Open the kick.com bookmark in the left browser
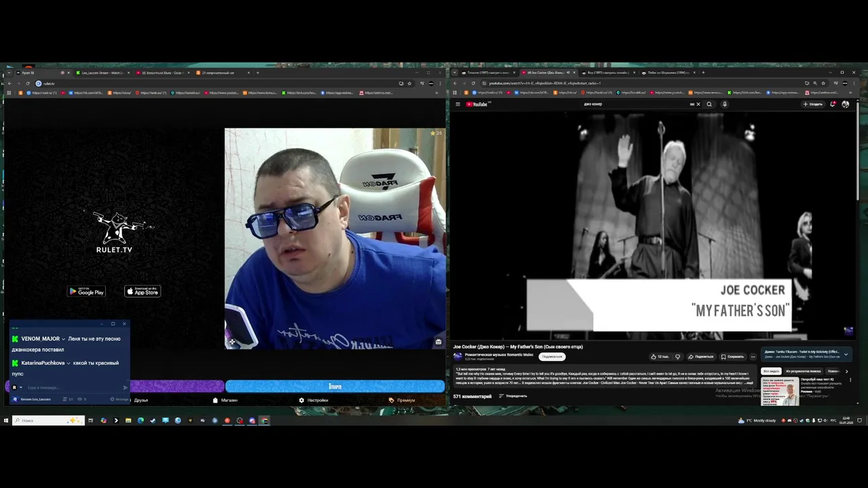This screenshot has height=488, width=868. click(x=300, y=93)
